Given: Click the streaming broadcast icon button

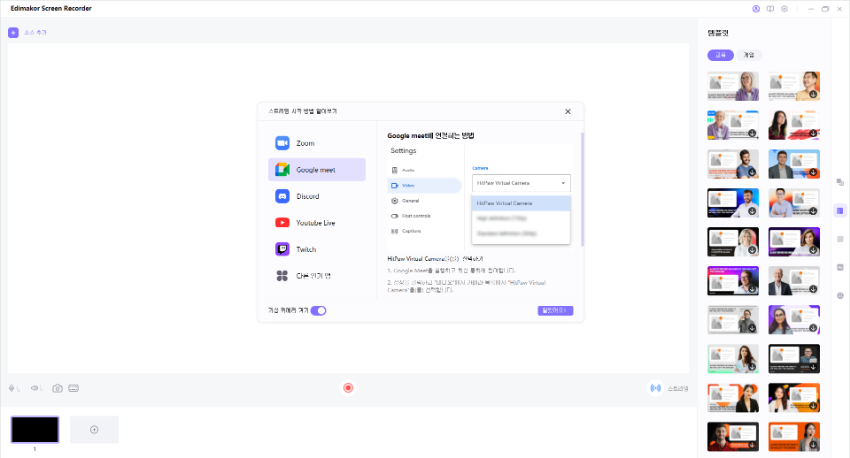Looking at the screenshot, I should (655, 388).
